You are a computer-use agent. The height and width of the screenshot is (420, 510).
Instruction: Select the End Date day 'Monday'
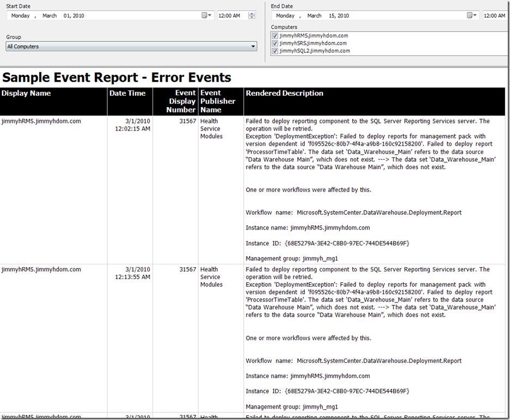285,16
